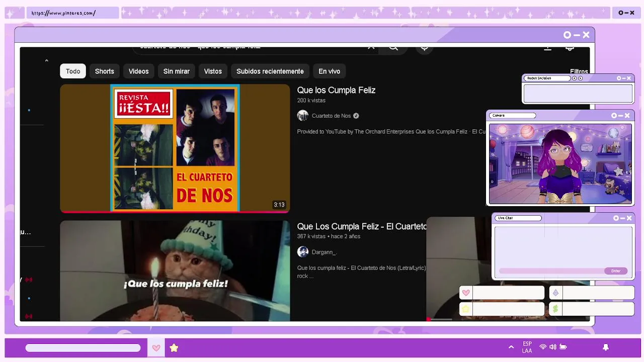Click the birthday cat video thumbnail

pos(175,270)
